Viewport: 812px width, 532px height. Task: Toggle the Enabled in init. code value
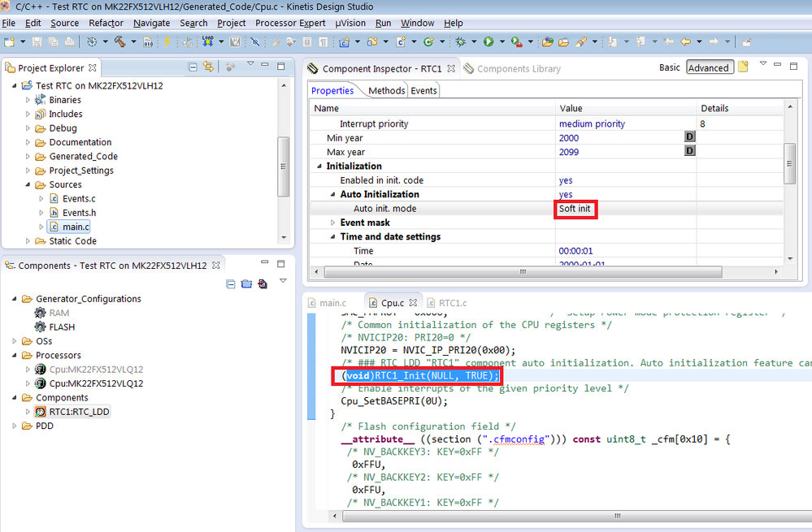pos(566,180)
